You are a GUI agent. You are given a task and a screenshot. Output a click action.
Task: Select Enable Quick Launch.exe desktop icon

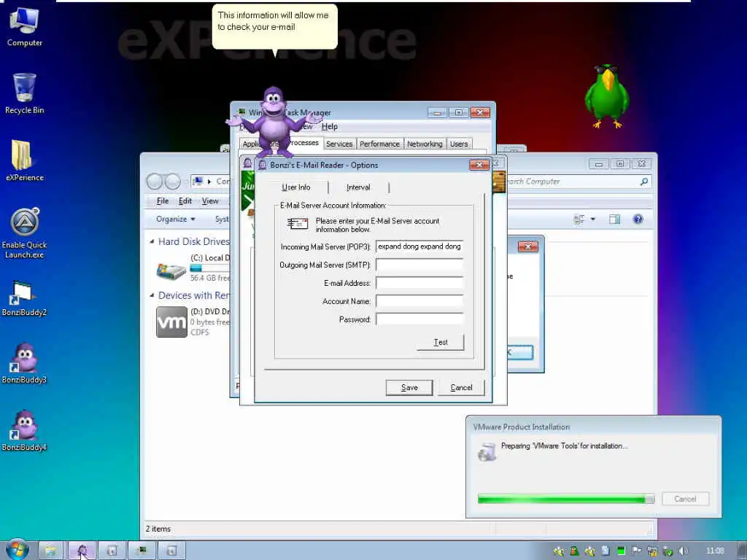24,233
